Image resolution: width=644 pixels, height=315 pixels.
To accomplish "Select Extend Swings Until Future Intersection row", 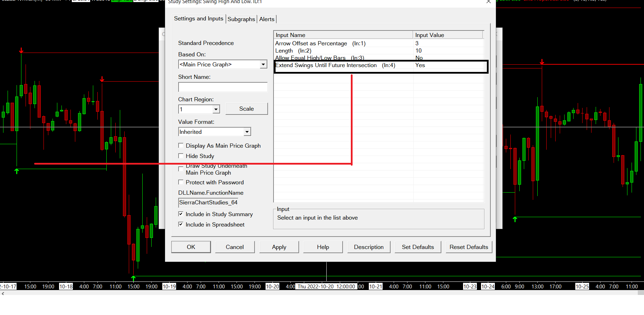I will click(x=379, y=65).
